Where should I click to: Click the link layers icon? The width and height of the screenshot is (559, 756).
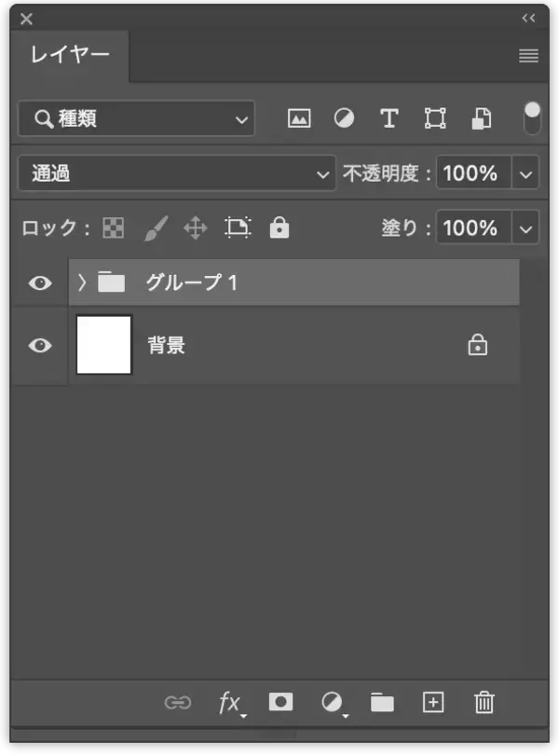pyautogui.click(x=178, y=703)
